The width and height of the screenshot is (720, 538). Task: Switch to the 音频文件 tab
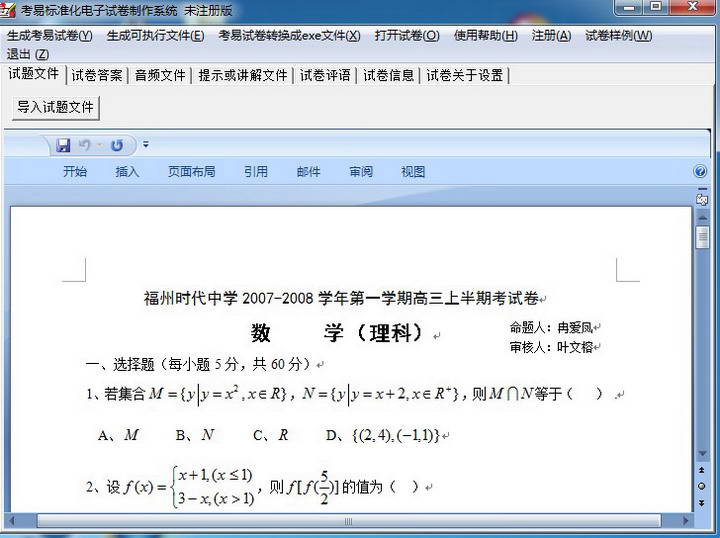(160, 75)
